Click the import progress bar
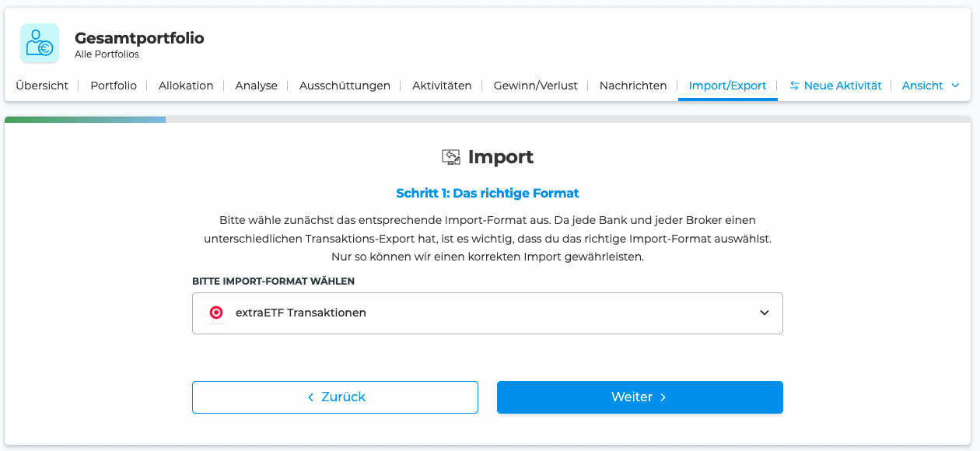The width and height of the screenshot is (980, 451). coord(488,120)
